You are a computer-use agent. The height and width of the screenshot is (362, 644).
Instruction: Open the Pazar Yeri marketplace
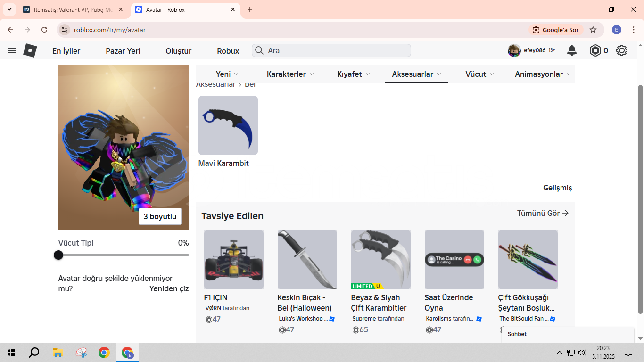tap(123, 51)
